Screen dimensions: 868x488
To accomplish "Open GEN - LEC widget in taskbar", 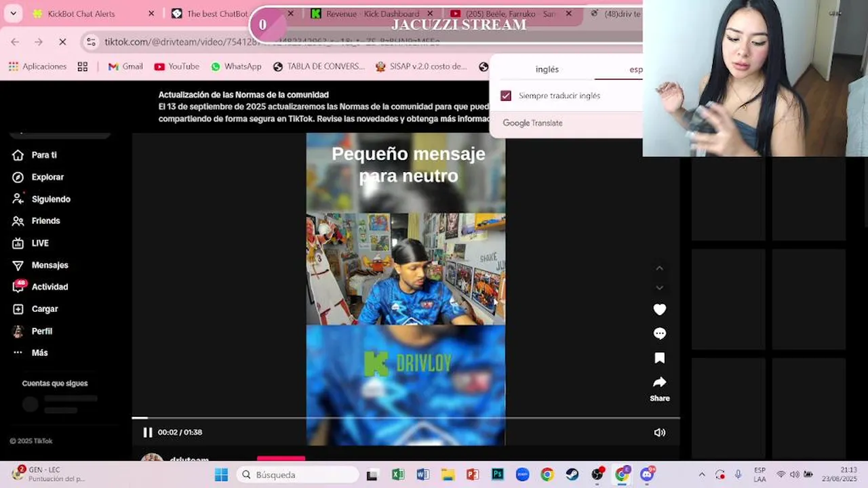I will (x=47, y=474).
